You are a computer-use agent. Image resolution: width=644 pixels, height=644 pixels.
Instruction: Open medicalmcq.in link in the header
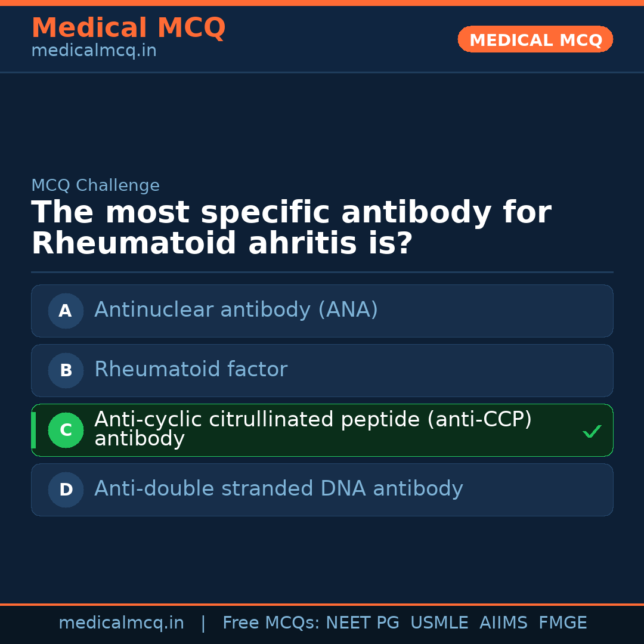coord(94,51)
